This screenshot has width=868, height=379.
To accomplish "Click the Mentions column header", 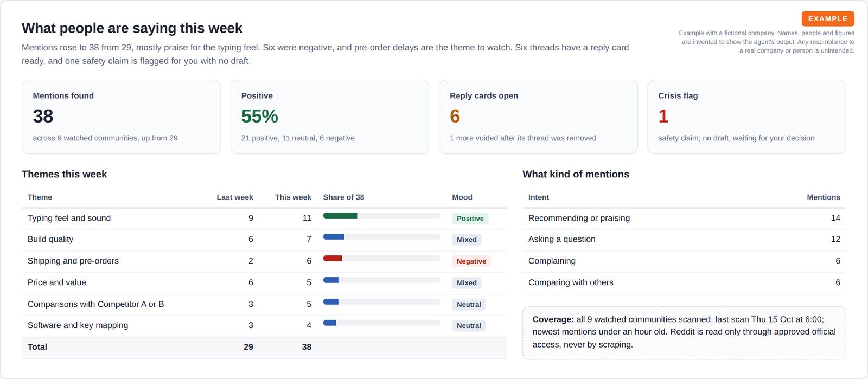I will point(824,197).
